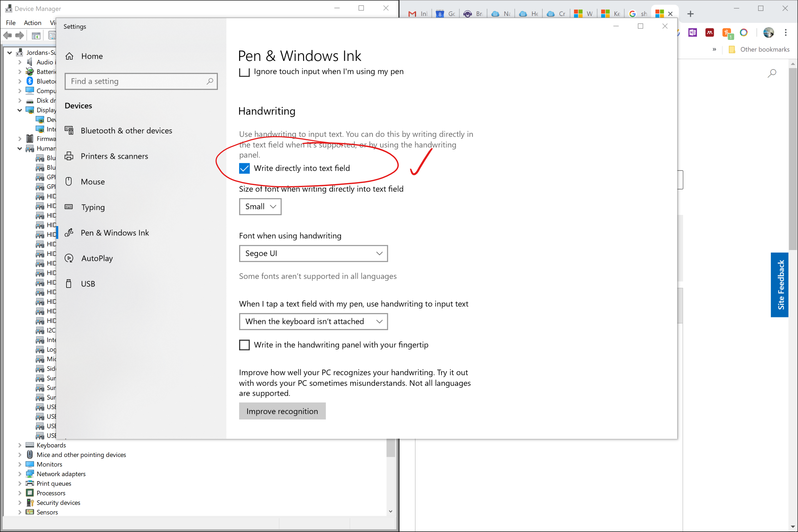This screenshot has height=532, width=798.
Task: Uncheck Write directly into text field
Action: tap(244, 168)
